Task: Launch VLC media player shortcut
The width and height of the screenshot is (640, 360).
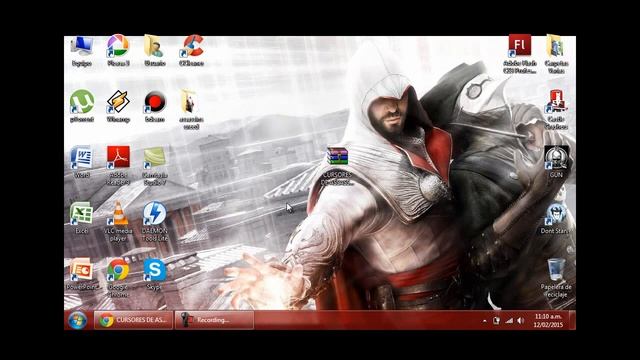Action: (x=118, y=221)
